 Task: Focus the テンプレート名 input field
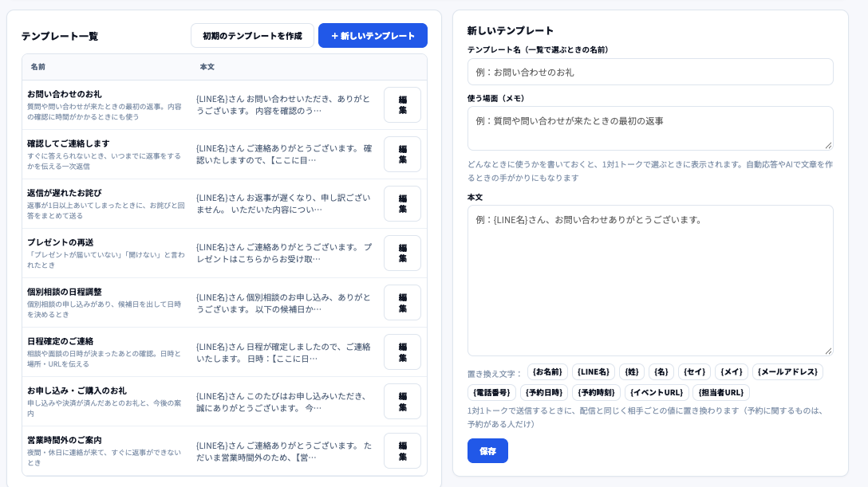pyautogui.click(x=650, y=72)
